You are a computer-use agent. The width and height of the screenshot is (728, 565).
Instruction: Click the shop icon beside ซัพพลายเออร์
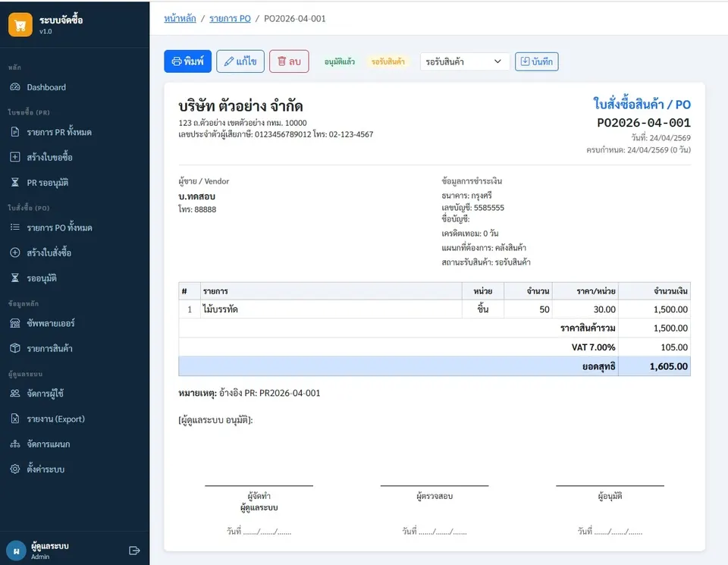[15, 323]
